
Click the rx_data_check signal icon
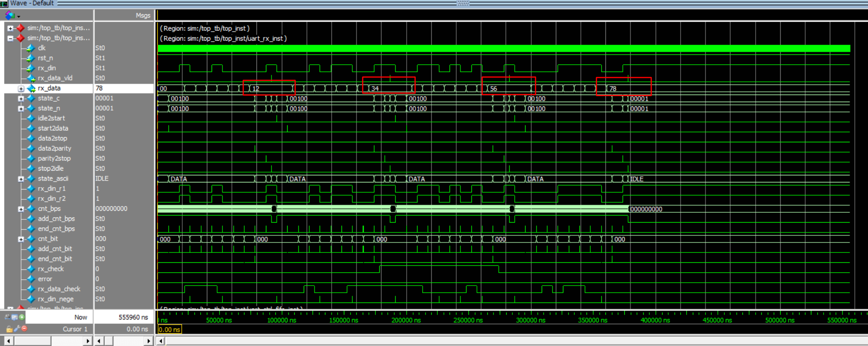coord(31,289)
